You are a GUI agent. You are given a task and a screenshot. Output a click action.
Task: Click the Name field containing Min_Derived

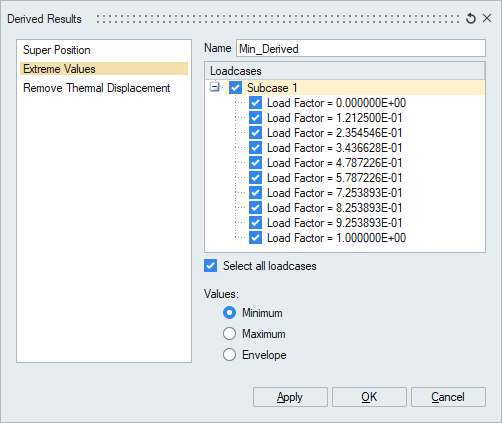point(361,48)
